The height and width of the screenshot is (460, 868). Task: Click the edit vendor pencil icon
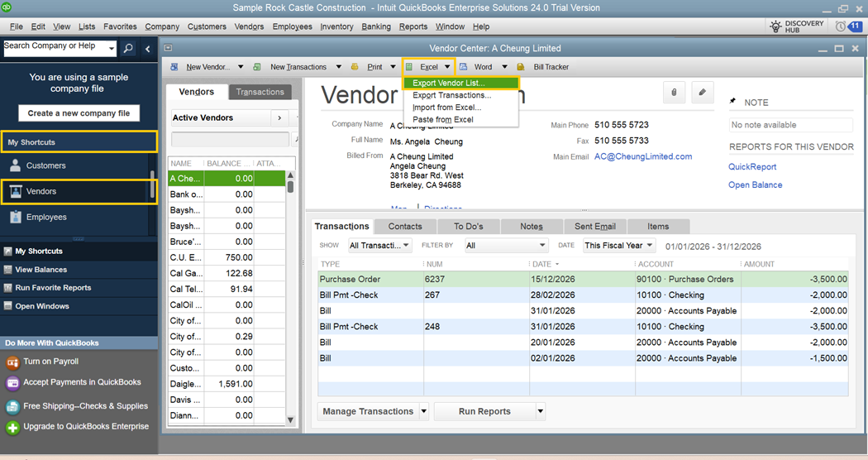(702, 93)
